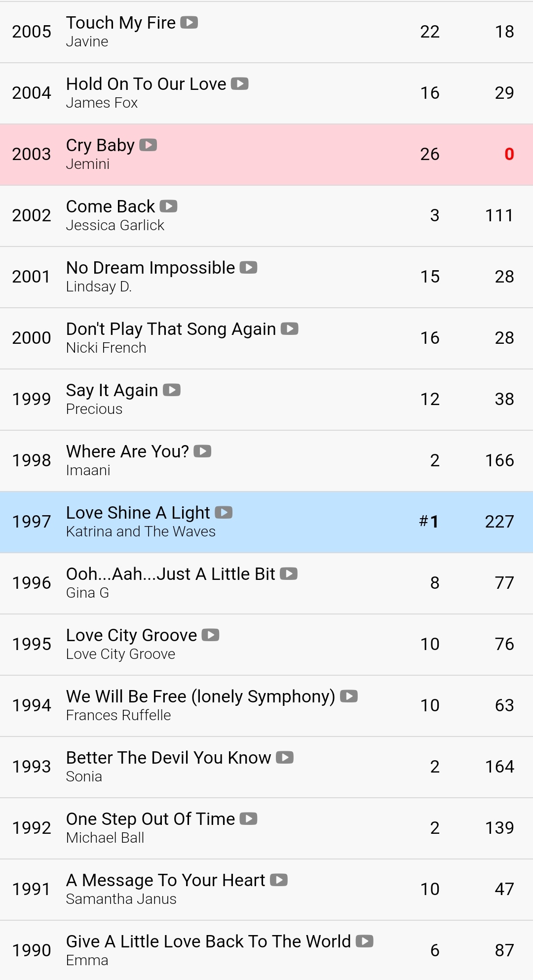
Task: Play video for Touch My Fire
Action: (x=189, y=23)
